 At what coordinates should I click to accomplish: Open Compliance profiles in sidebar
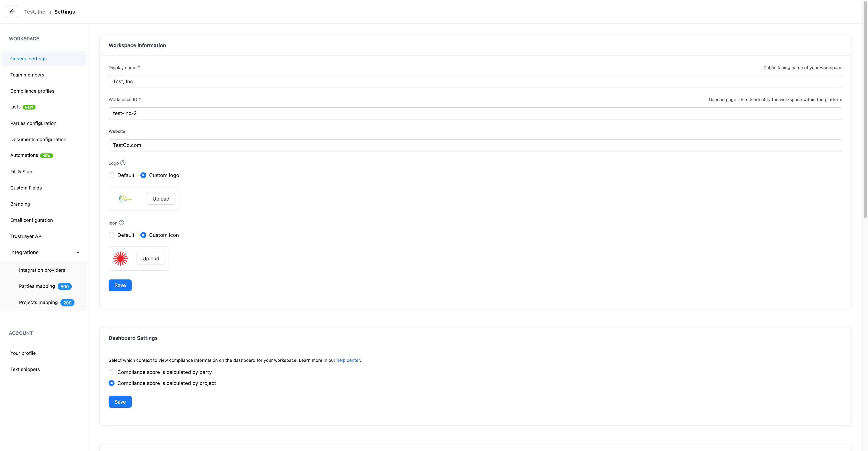pyautogui.click(x=32, y=91)
